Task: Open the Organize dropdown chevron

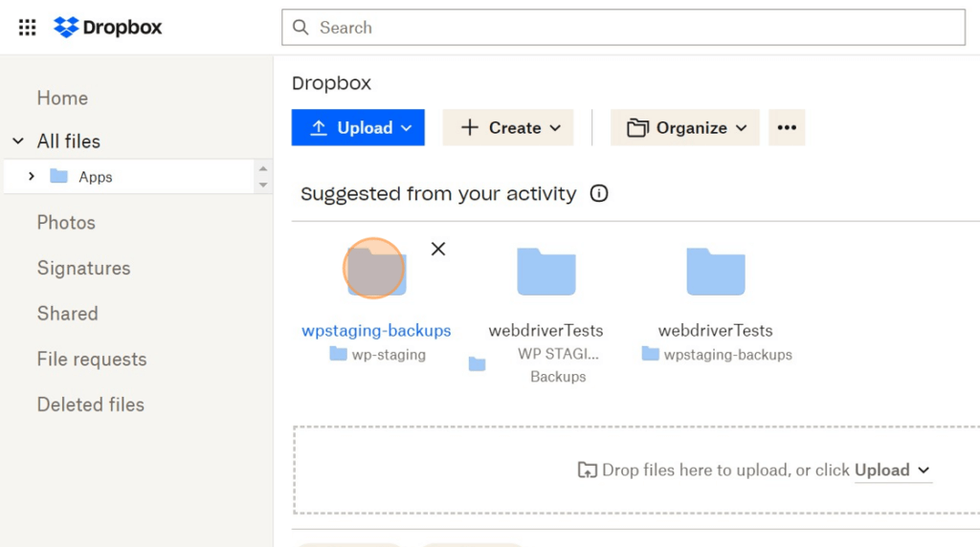Action: click(742, 128)
